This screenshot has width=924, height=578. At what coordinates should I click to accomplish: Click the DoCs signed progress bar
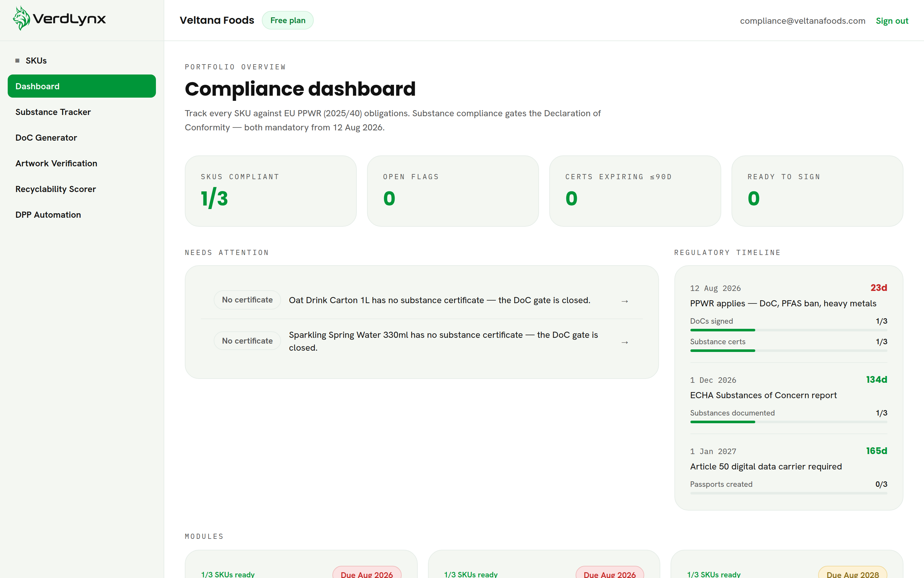789,330
